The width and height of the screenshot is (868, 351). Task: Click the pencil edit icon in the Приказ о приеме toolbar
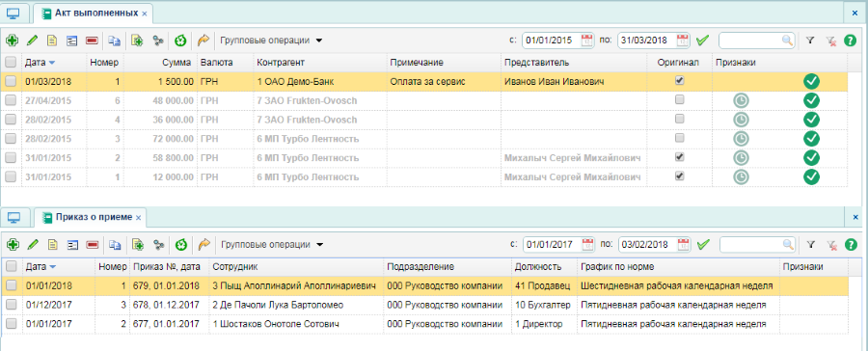[32, 244]
